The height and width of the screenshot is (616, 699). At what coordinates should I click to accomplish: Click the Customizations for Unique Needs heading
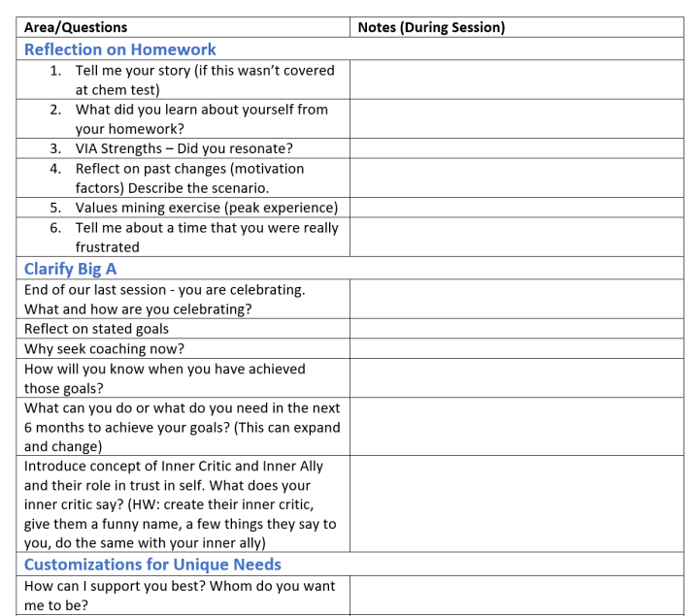[152, 565]
